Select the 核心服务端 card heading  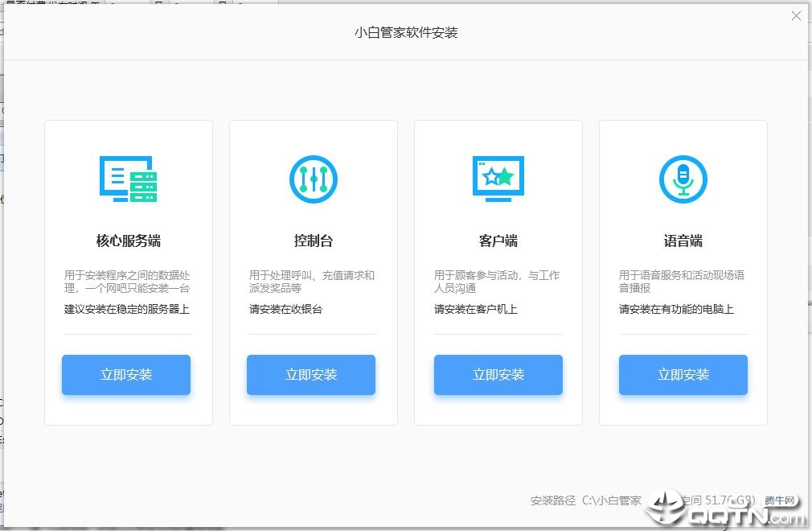(126, 239)
